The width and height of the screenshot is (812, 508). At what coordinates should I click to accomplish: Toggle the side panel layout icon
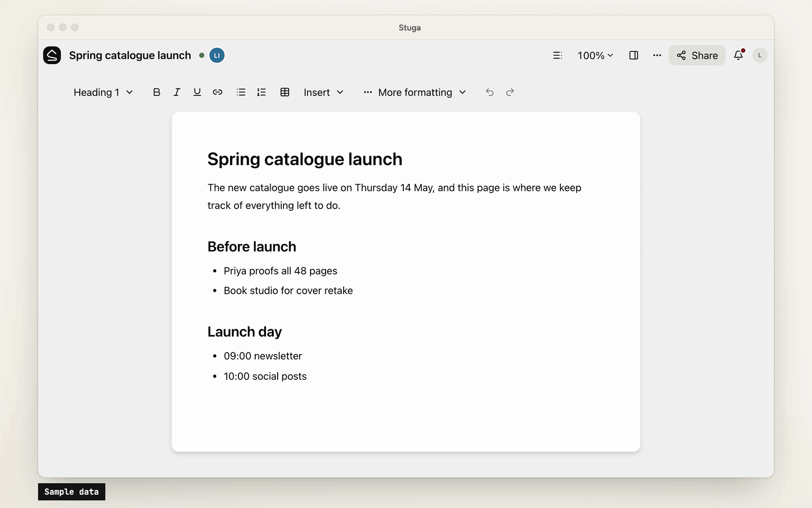tap(633, 56)
